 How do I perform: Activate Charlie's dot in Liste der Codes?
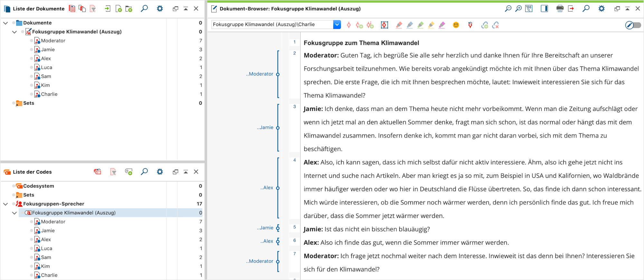coord(32,275)
